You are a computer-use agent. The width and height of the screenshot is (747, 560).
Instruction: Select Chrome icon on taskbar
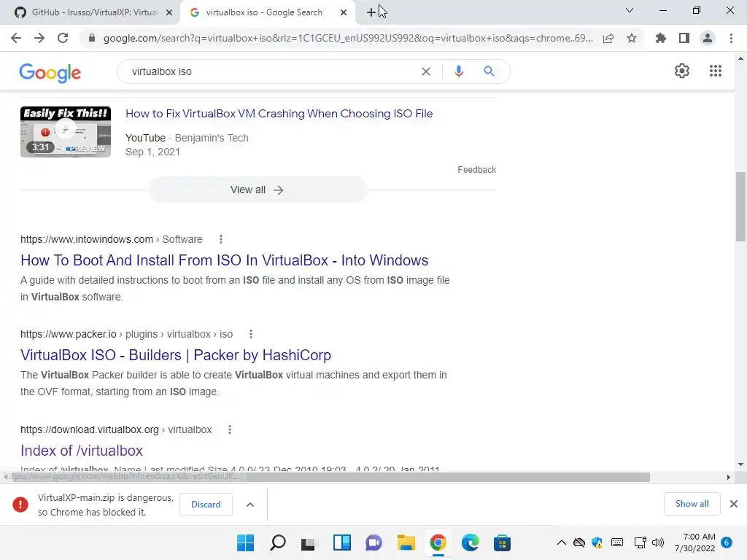[x=438, y=542]
